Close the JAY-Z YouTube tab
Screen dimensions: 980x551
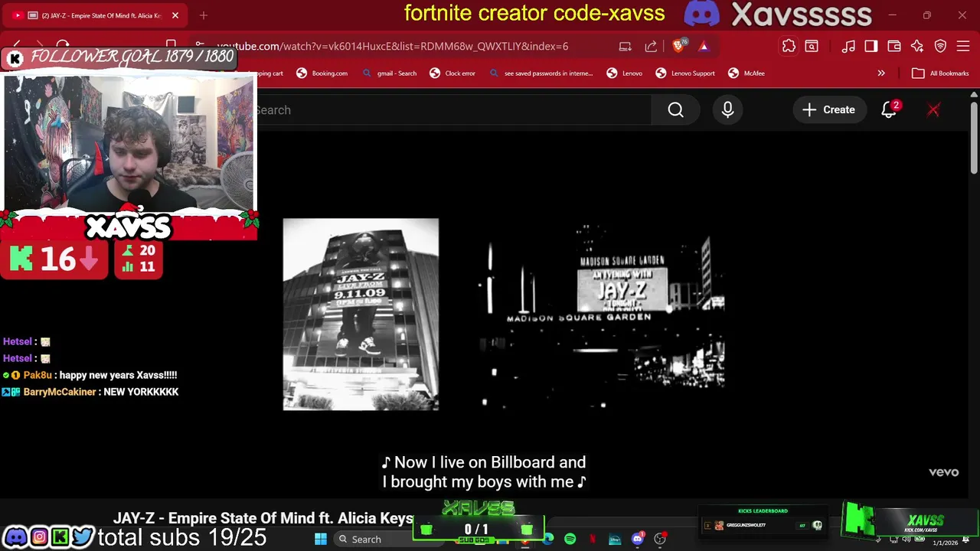tap(175, 15)
